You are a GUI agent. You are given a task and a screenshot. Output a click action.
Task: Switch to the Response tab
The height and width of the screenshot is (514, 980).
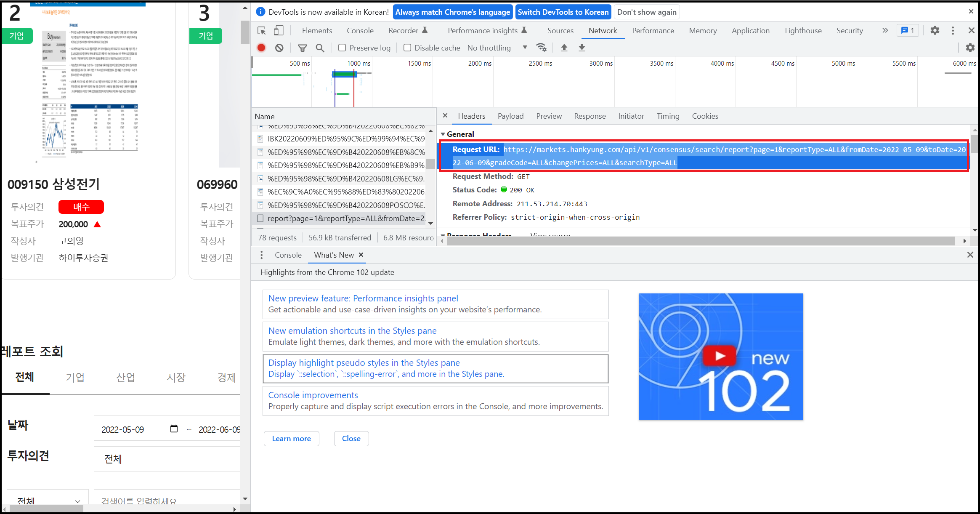click(590, 116)
